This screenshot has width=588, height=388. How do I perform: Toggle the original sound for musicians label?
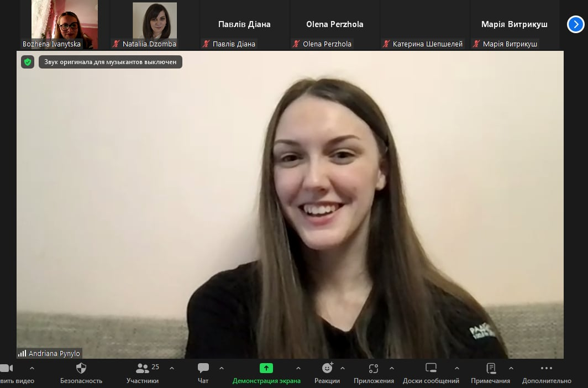click(110, 62)
